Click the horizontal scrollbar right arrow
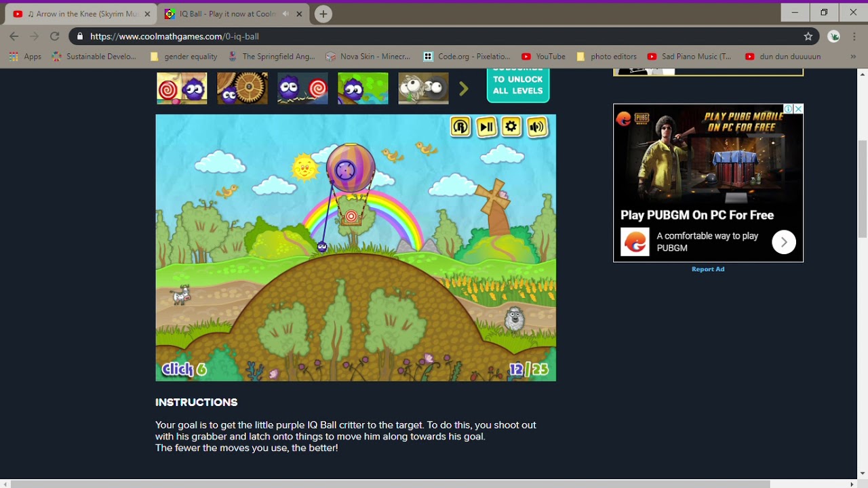Screen dimensions: 868x488 [x=852, y=484]
